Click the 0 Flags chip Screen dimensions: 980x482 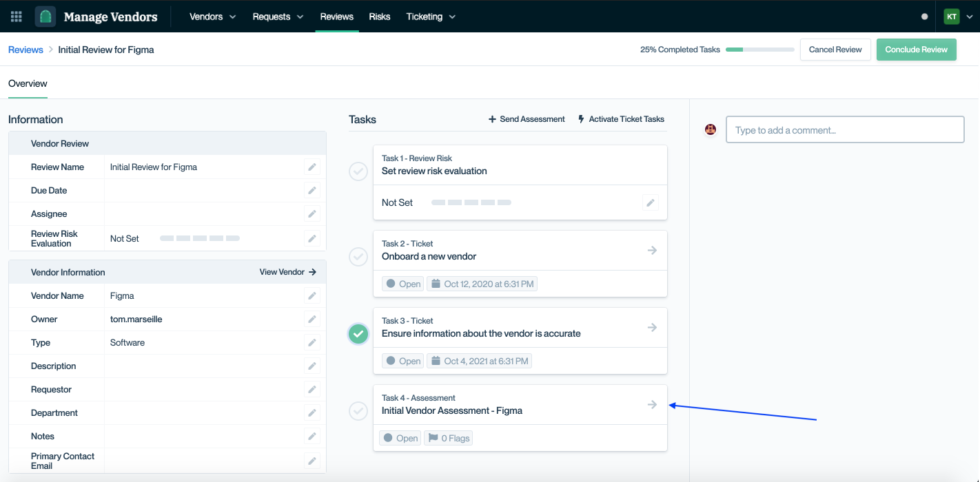449,438
